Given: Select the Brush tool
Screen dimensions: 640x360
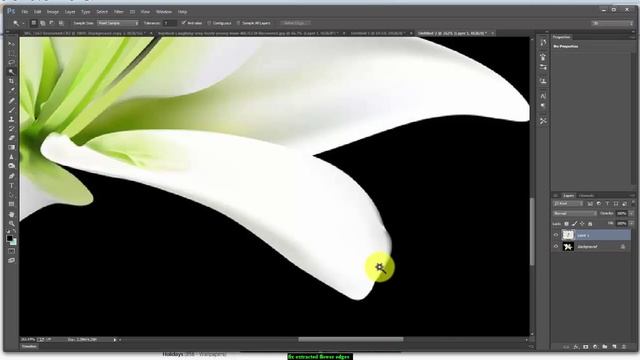Looking at the screenshot, I should [x=11, y=110].
